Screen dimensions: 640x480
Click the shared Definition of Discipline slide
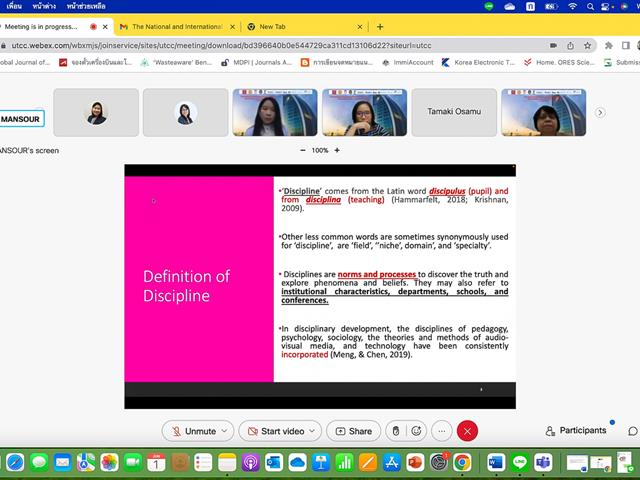coord(320,287)
